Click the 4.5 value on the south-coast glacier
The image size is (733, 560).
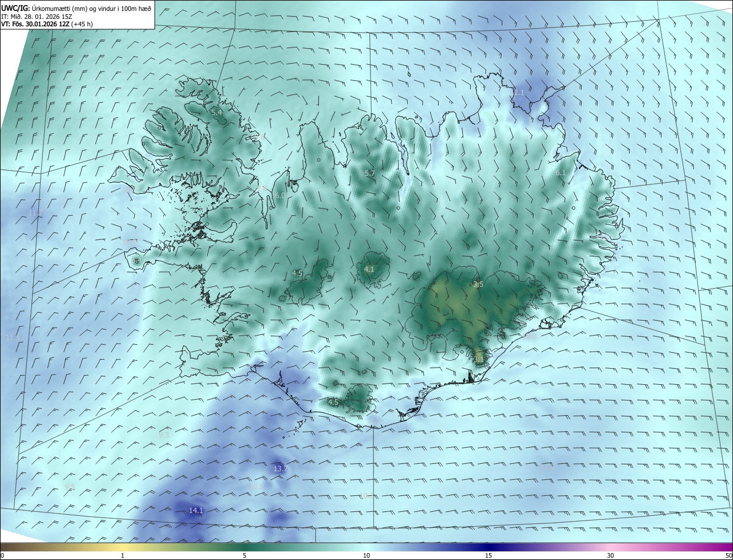tap(333, 403)
